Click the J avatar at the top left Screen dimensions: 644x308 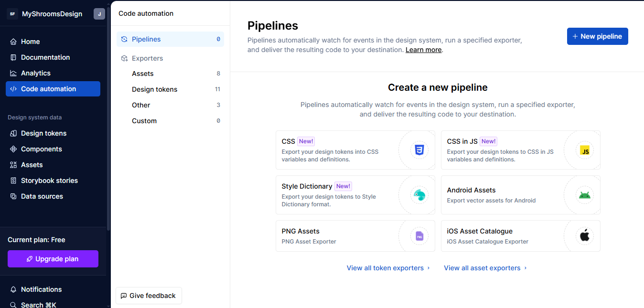coord(99,14)
